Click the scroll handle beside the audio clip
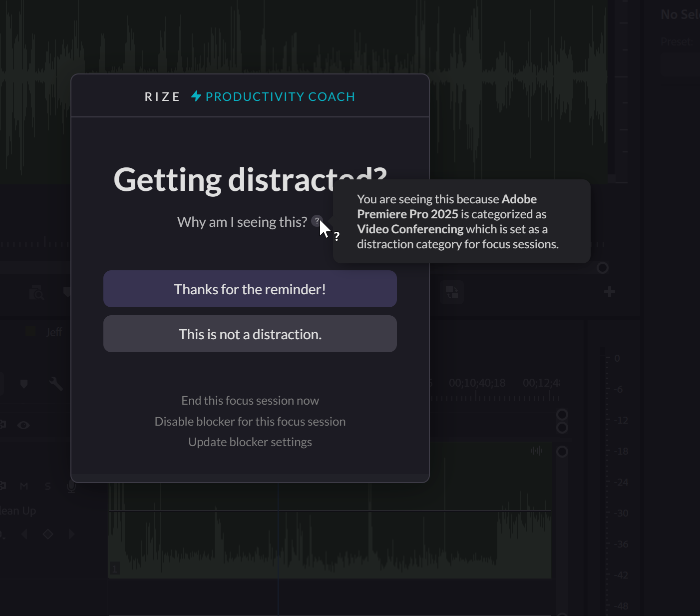This screenshot has height=616, width=700. click(562, 452)
